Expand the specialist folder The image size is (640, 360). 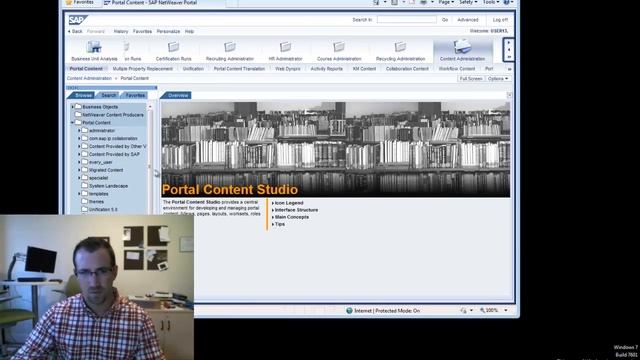pyautogui.click(x=79, y=178)
